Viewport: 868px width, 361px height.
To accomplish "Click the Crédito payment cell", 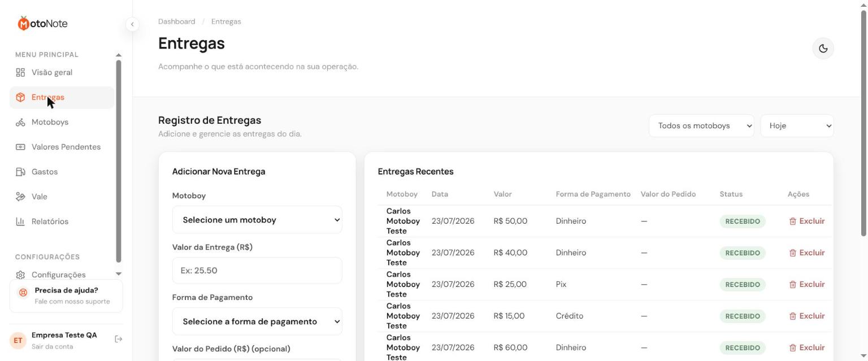I will tap(570, 316).
